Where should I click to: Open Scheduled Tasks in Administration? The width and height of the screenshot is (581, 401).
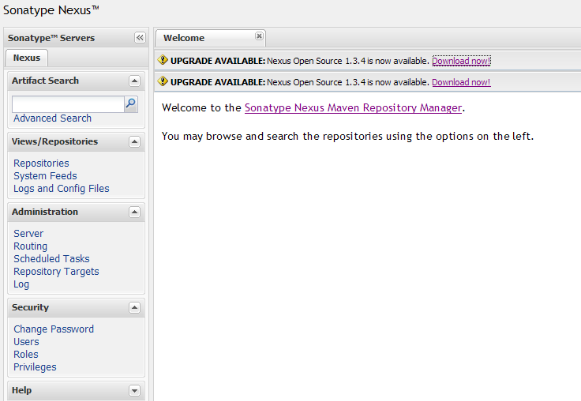pos(52,259)
